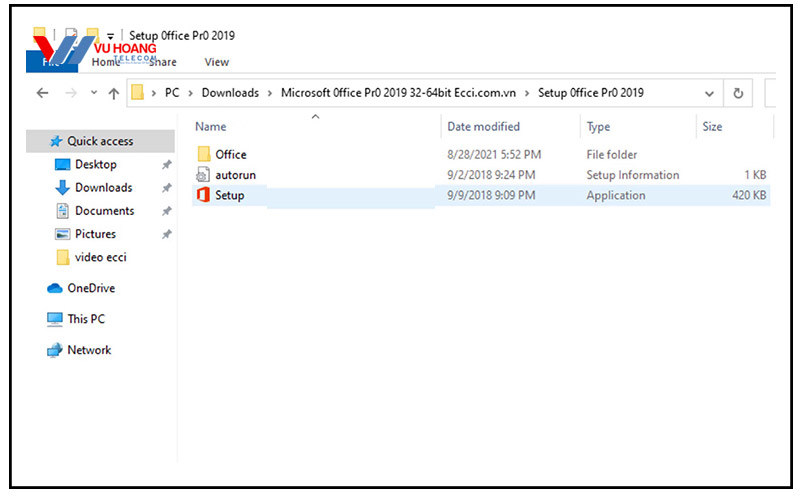Click the video ecci folder icon

(x=63, y=257)
